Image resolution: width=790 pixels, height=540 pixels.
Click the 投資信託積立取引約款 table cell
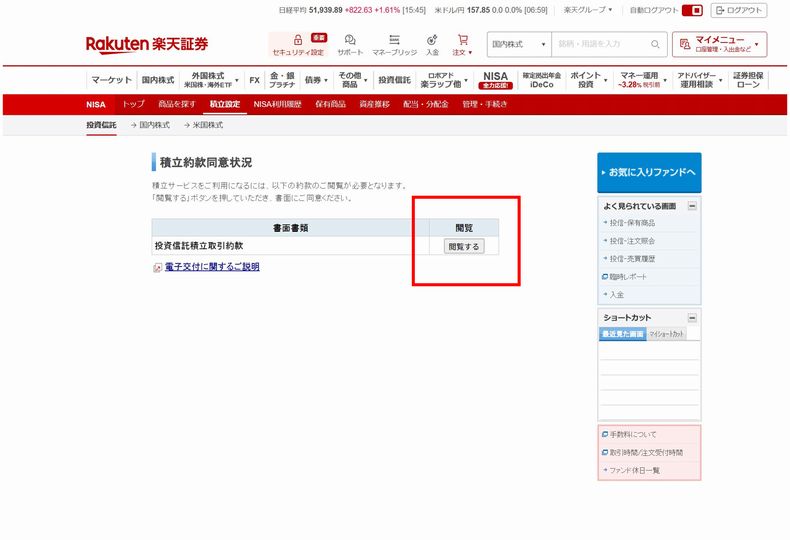tap(290, 246)
